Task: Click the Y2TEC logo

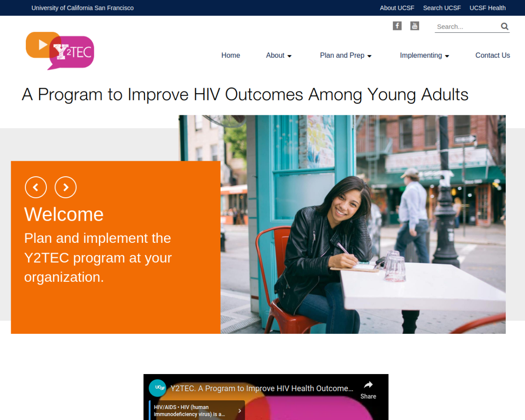Action: (60, 51)
